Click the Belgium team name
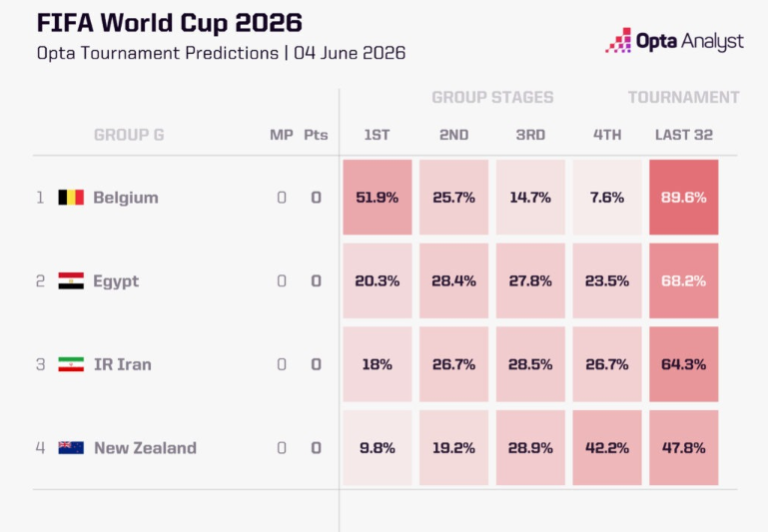 coord(126,198)
